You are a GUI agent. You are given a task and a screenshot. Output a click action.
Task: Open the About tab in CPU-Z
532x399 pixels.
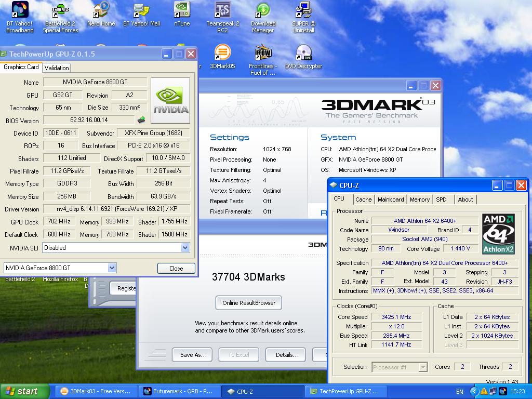tap(465, 199)
